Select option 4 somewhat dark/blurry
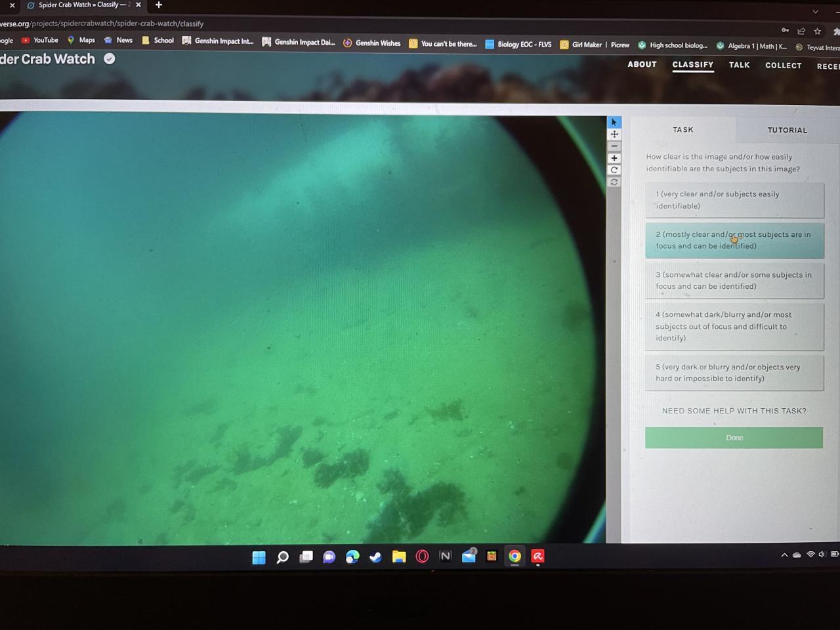The width and height of the screenshot is (840, 630). click(x=734, y=326)
